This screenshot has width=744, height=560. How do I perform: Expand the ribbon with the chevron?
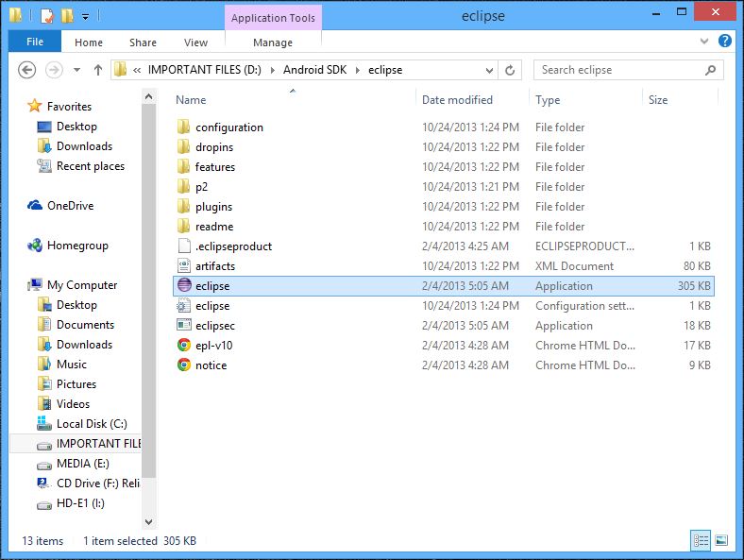[704, 41]
